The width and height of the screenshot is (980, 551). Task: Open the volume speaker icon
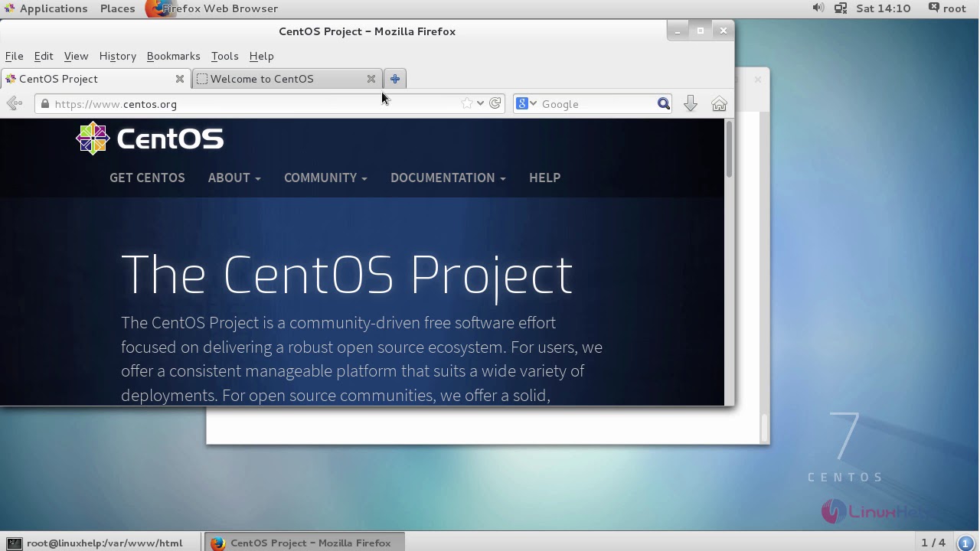(x=818, y=8)
